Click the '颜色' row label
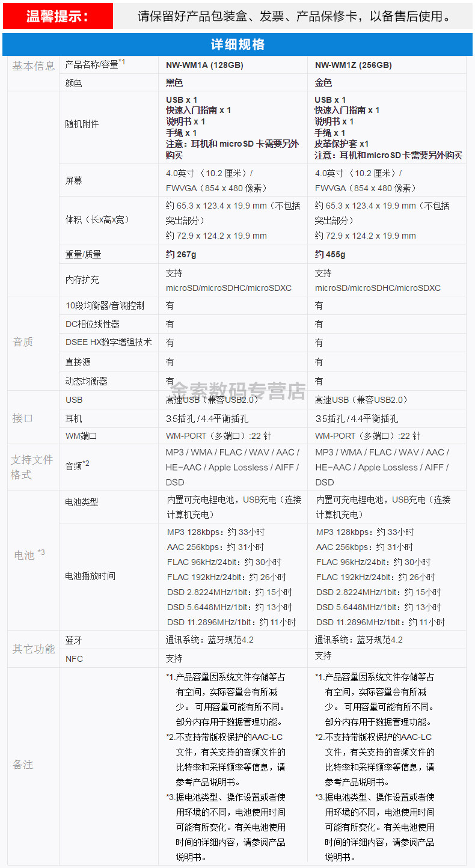475x868 pixels. pyautogui.click(x=73, y=83)
